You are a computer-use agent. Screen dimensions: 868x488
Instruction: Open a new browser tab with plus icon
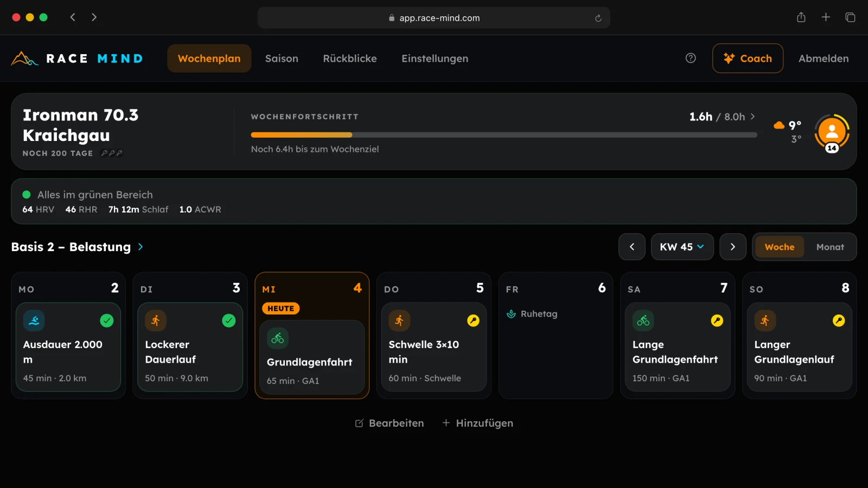pos(826,17)
